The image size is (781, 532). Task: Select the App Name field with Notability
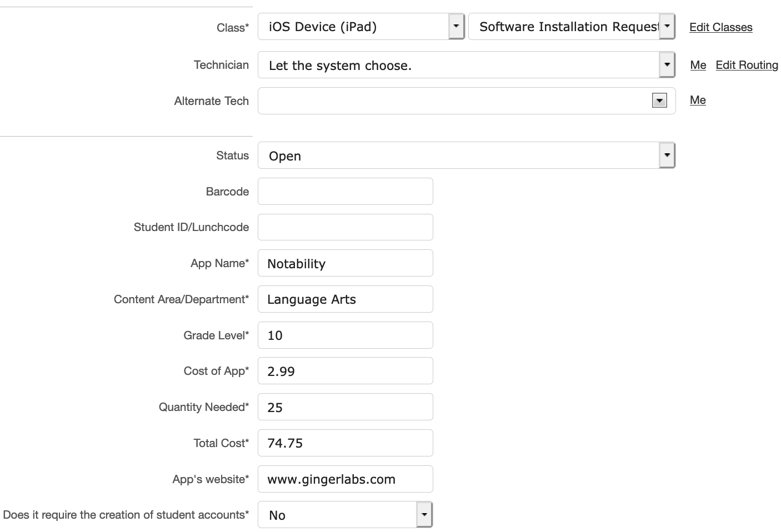point(345,263)
